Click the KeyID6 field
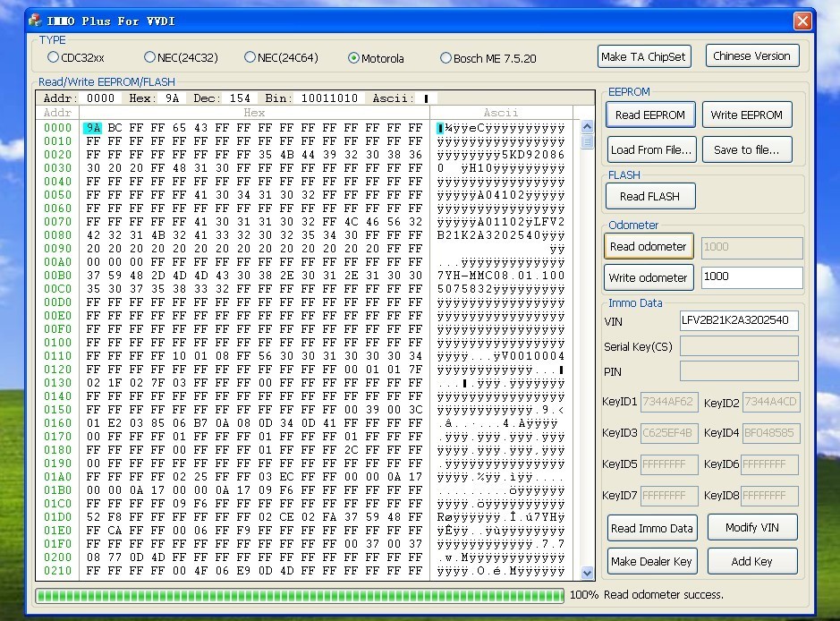The image size is (840, 621). (770, 464)
